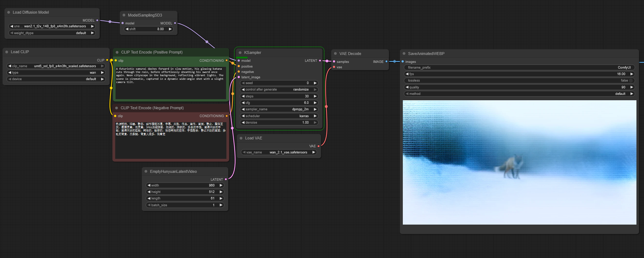Collapse the Load VAE node via its dot

(241, 138)
